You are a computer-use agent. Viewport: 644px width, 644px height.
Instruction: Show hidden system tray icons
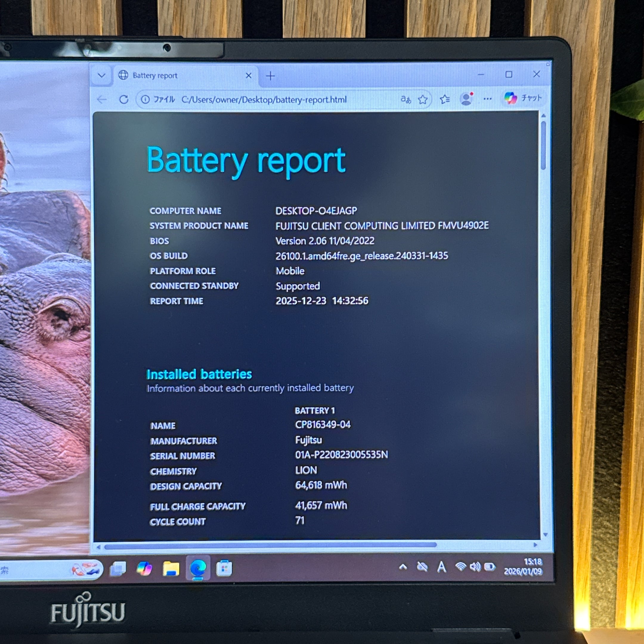click(x=403, y=567)
